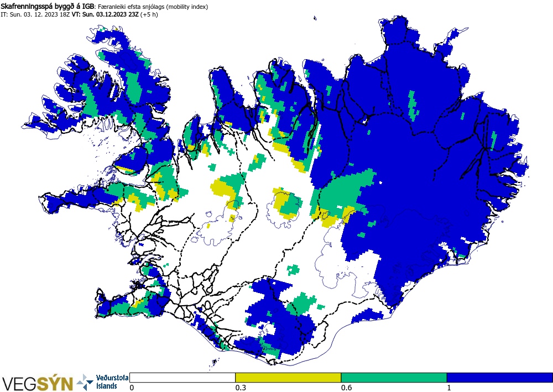Click the legend value '0'

tap(132, 388)
